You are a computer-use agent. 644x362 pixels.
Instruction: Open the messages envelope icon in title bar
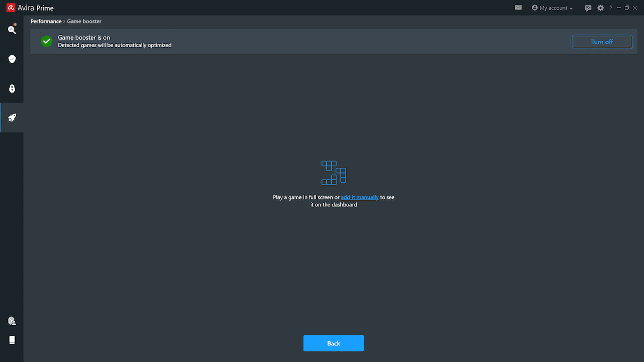click(x=518, y=8)
